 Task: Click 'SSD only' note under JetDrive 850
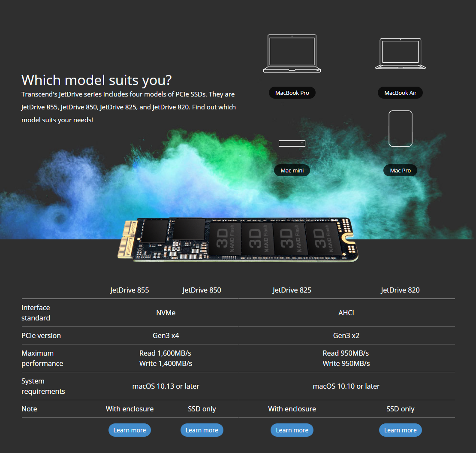coord(202,409)
